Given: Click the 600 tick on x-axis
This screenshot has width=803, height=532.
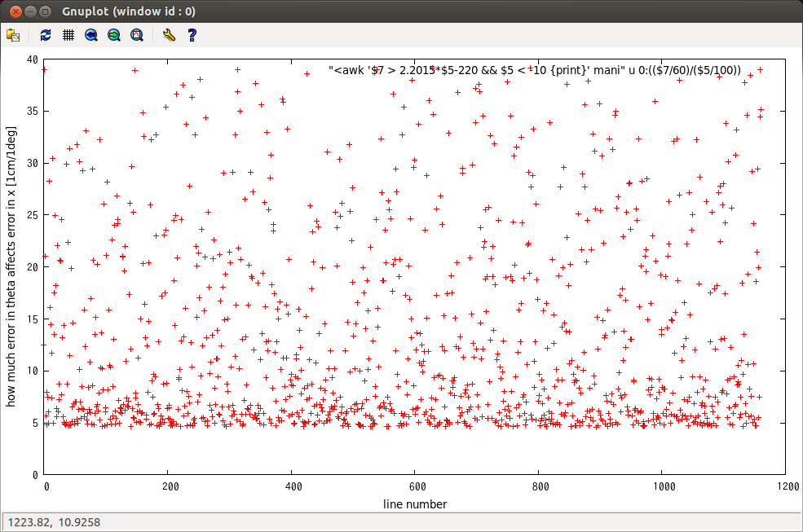Looking at the screenshot, I should coord(414,486).
